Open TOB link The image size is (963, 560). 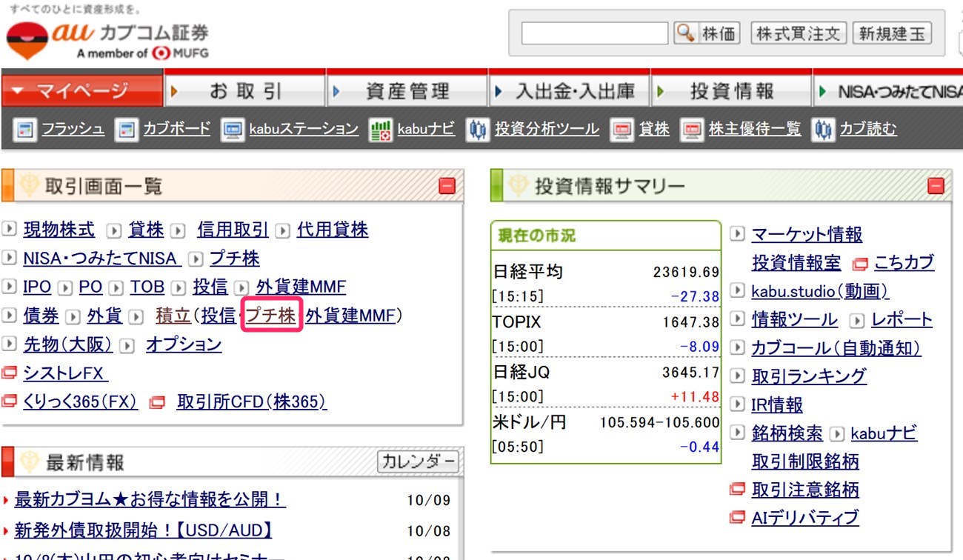pyautogui.click(x=147, y=287)
